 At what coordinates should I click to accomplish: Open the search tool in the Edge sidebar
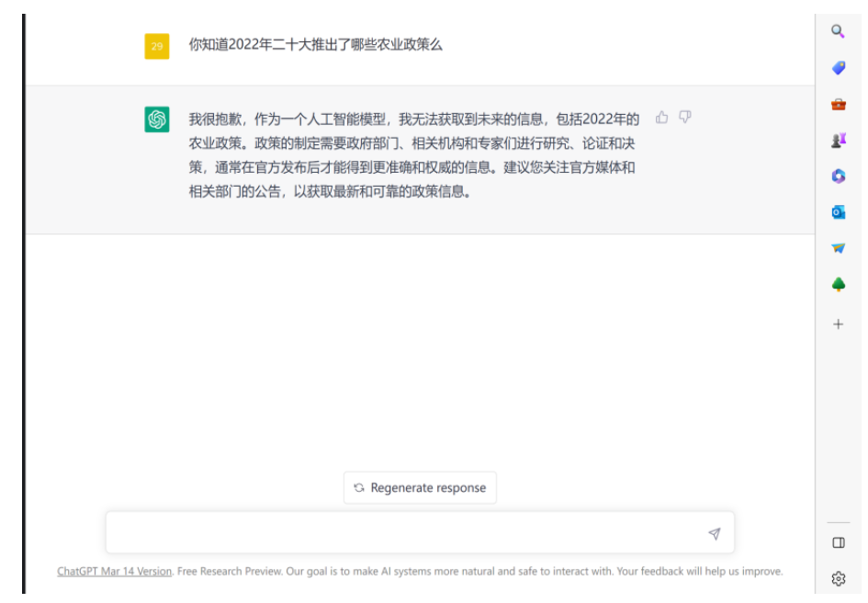click(837, 30)
